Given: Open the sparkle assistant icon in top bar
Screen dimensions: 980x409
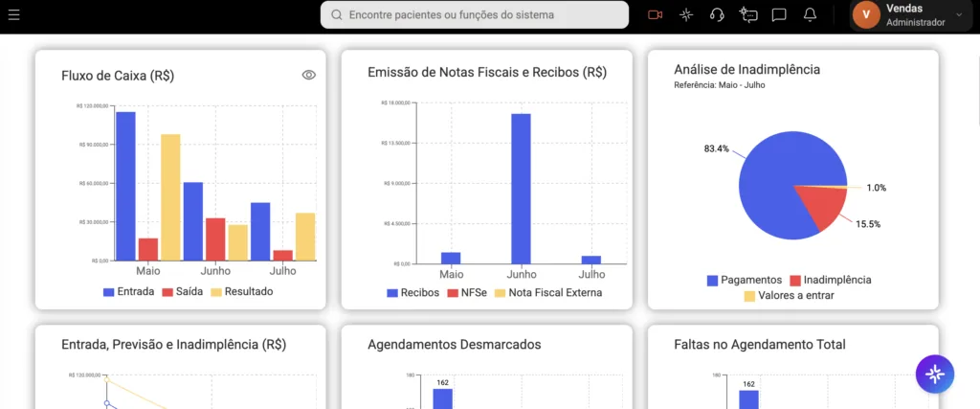Looking at the screenshot, I should point(686,15).
